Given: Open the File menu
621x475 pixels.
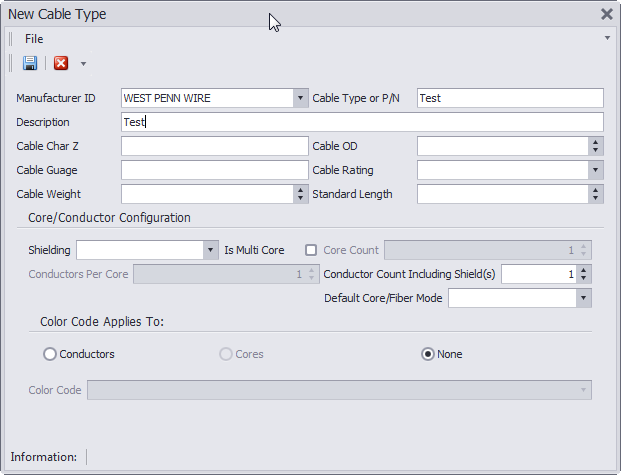Looking at the screenshot, I should pyautogui.click(x=34, y=39).
